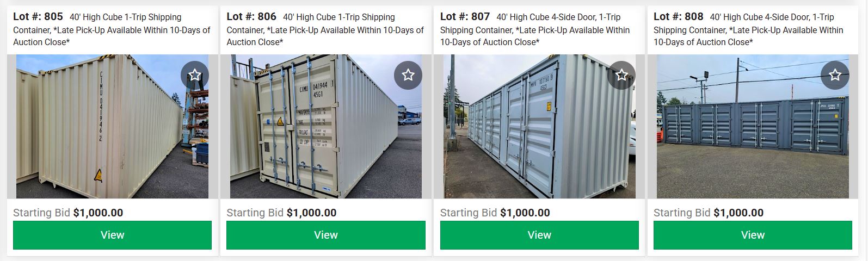Open the Lot 805 container photo
Image resolution: width=868 pixels, height=261 pixels.
coord(112,126)
